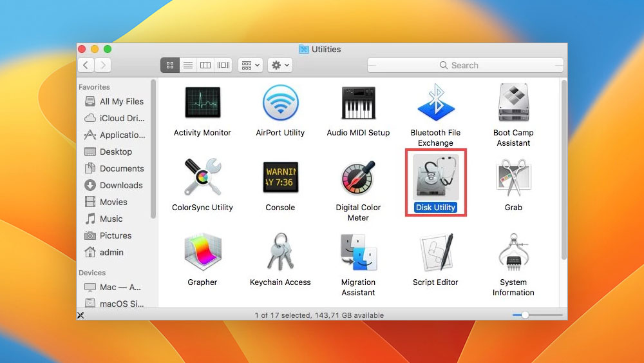The height and width of the screenshot is (363, 644).
Task: Go forward with the right arrow button
Action: (x=103, y=65)
